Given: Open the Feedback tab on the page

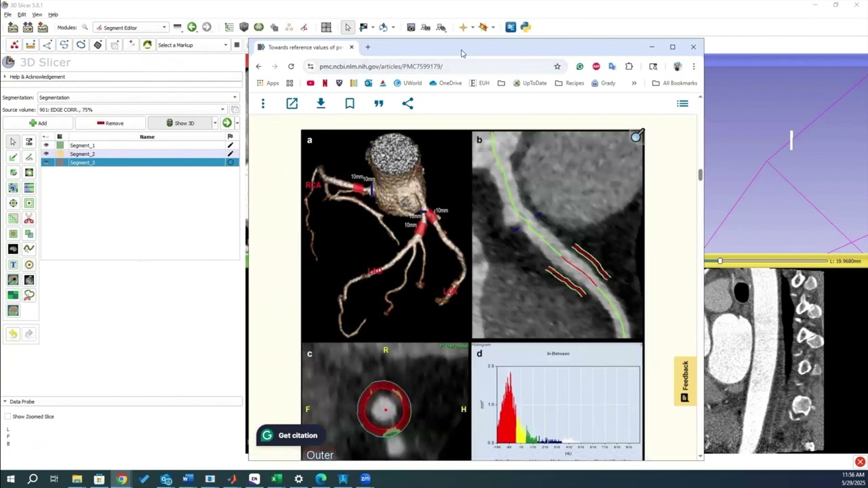Looking at the screenshot, I should (x=685, y=382).
